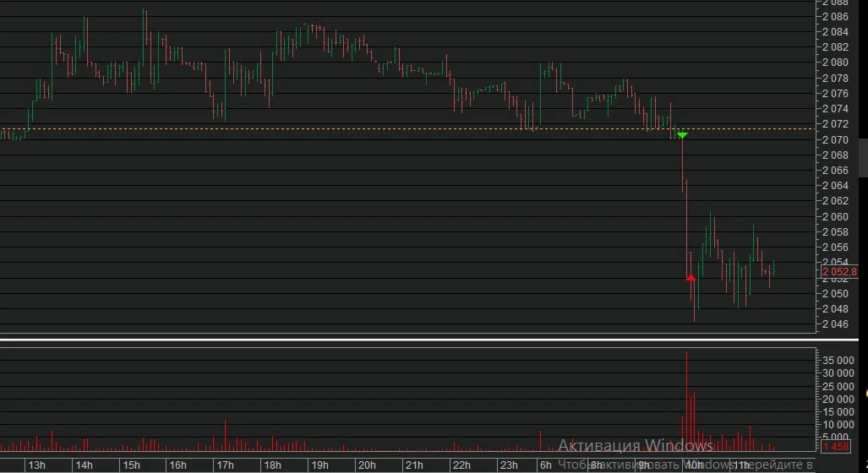
Task: Click the 16h time axis label
Action: tap(177, 465)
